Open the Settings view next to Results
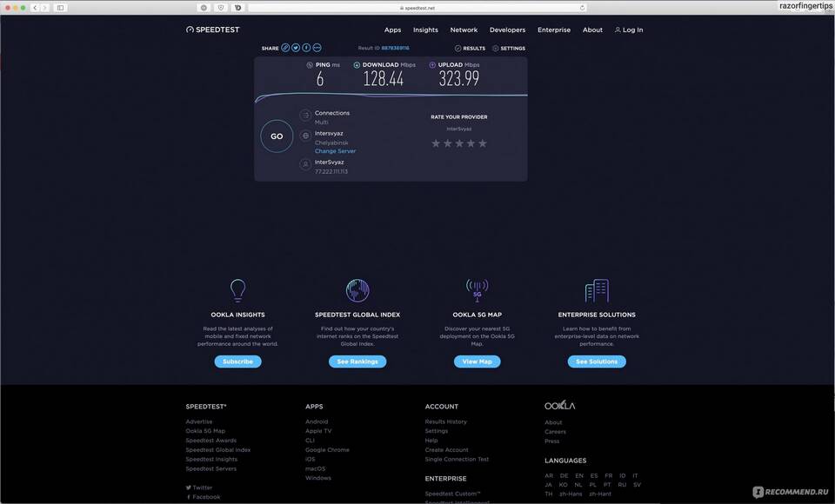The height and width of the screenshot is (504, 835). click(508, 49)
